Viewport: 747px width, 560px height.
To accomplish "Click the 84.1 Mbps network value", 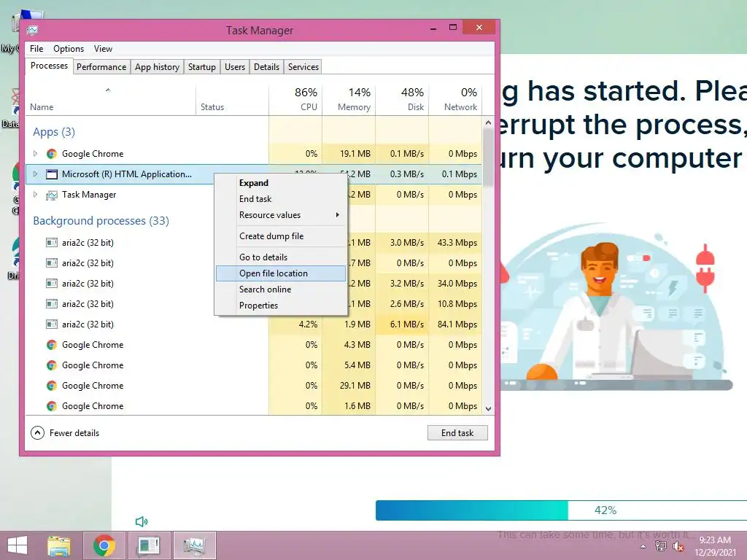I will (457, 324).
